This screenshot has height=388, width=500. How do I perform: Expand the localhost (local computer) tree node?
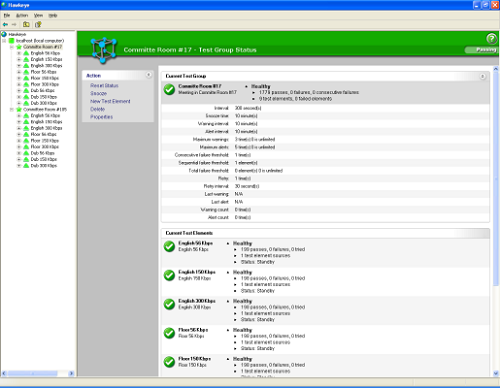point(5,41)
